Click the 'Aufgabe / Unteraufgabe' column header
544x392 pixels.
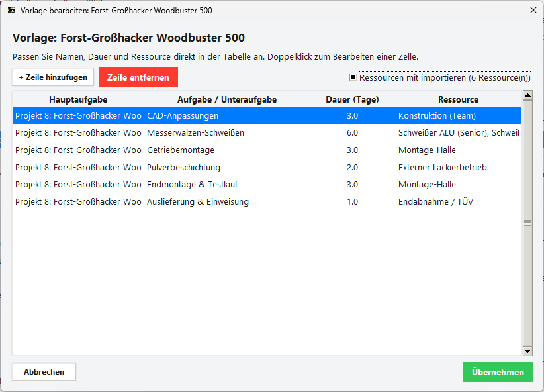click(x=227, y=99)
